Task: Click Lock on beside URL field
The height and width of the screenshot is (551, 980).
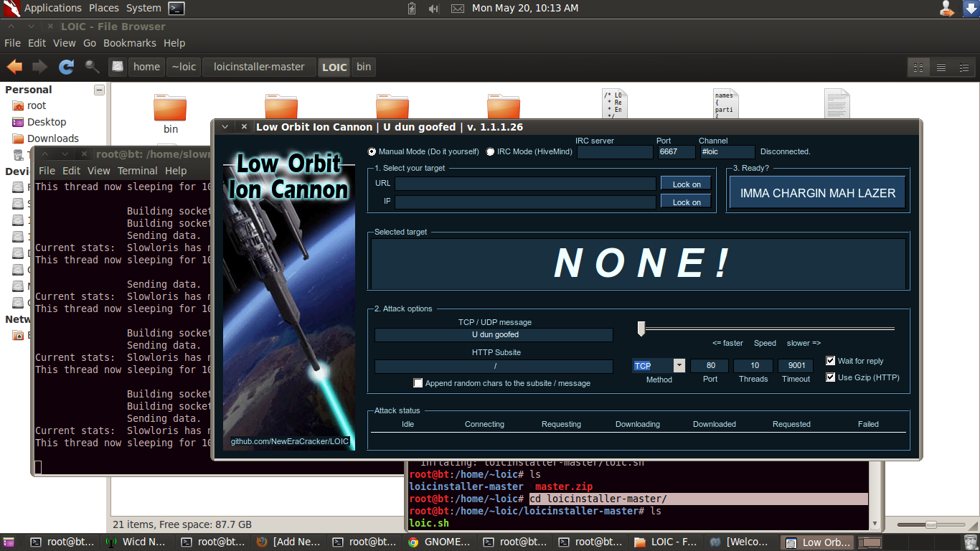Action: [x=686, y=184]
